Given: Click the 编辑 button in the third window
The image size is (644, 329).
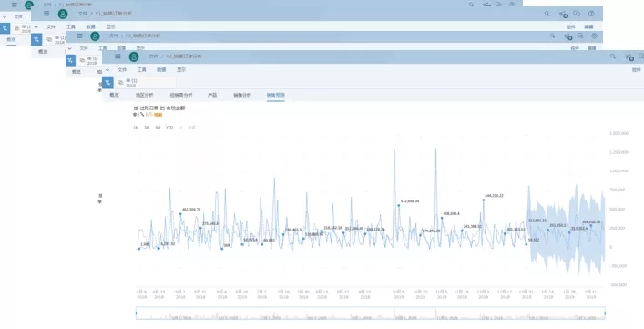Looking at the screenshot, I should coord(591,48).
